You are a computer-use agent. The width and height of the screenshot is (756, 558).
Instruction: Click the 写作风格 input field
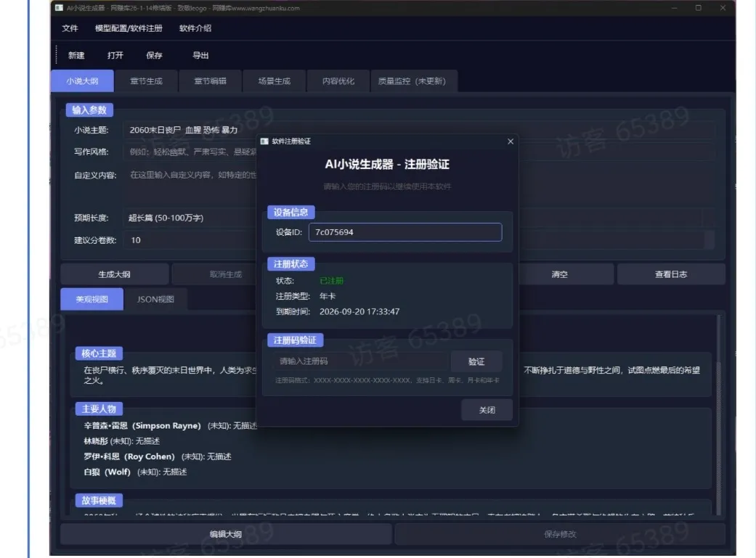[418, 152]
